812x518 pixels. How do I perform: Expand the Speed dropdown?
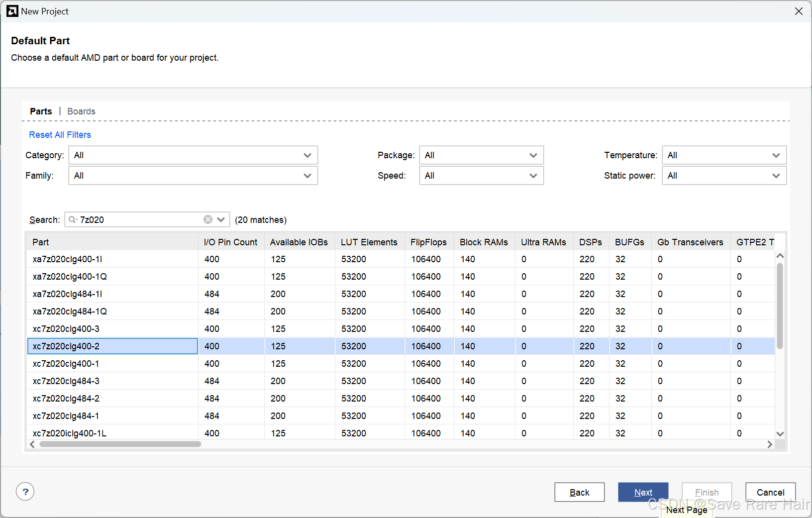(482, 176)
